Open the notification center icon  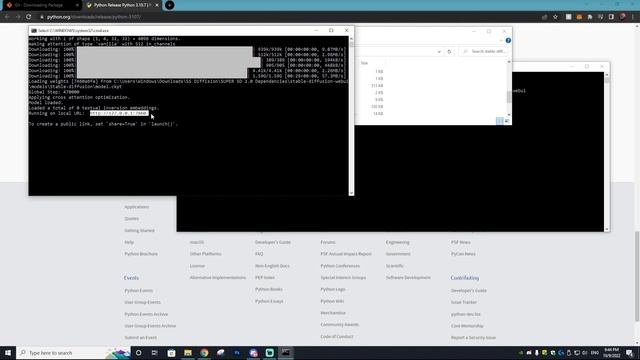pyautogui.click(x=629, y=353)
